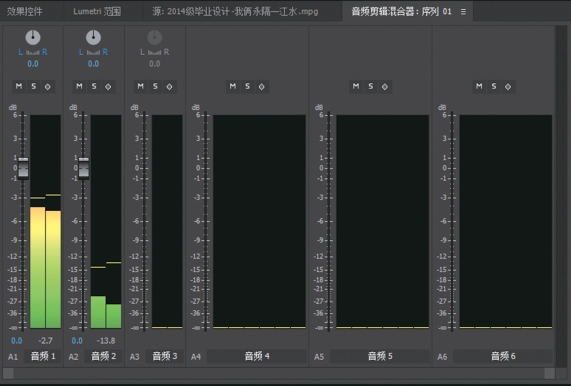571x386 pixels.
Task: Solo track A5 with its S button
Action: pos(370,86)
